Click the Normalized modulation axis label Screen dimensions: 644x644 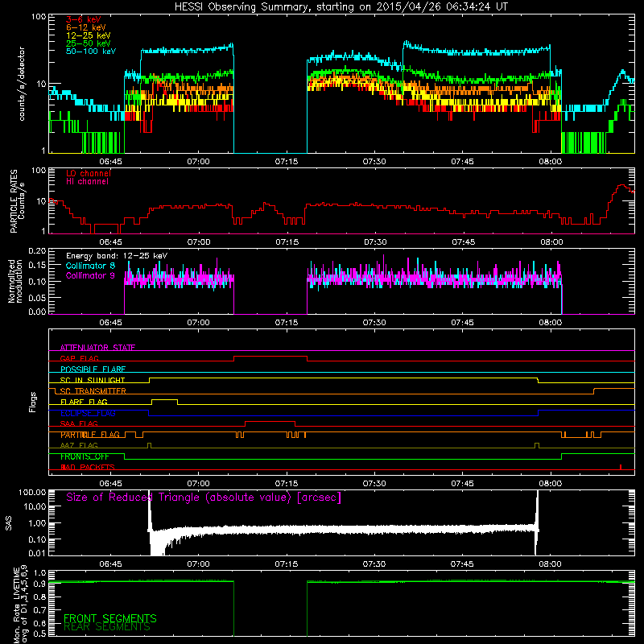click(x=15, y=281)
